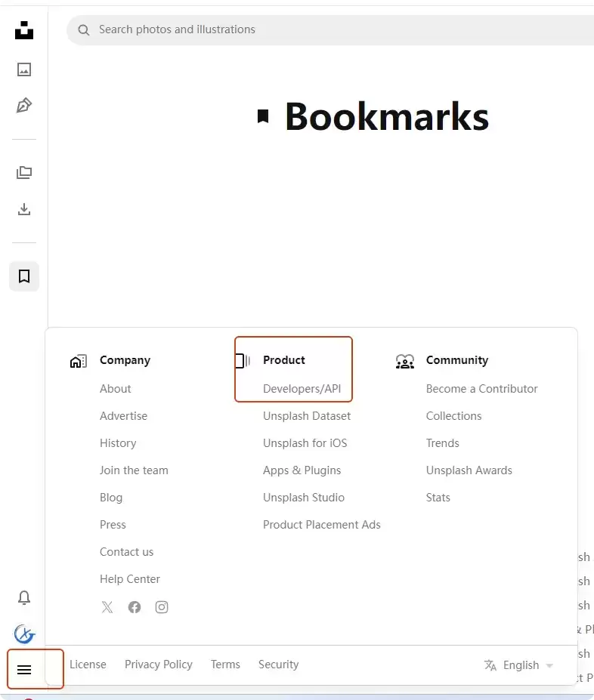This screenshot has width=594, height=700.
Task: Open the Apps & Plugins link
Action: [302, 470]
